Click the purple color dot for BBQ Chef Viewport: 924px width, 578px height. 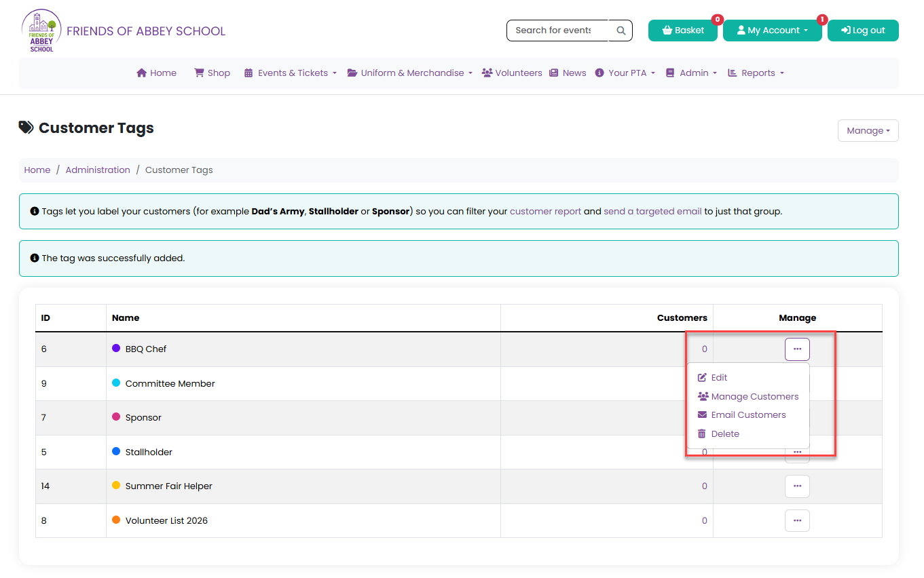(x=116, y=349)
